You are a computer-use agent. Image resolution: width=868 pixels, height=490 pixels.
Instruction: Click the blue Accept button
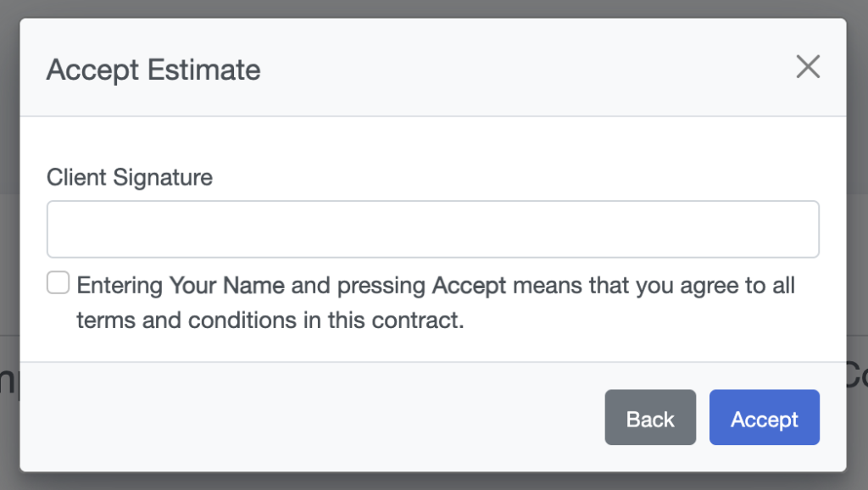765,417
